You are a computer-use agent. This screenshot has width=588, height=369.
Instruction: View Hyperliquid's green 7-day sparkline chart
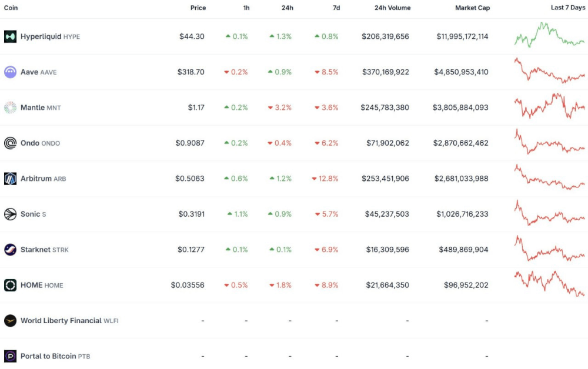pos(549,35)
